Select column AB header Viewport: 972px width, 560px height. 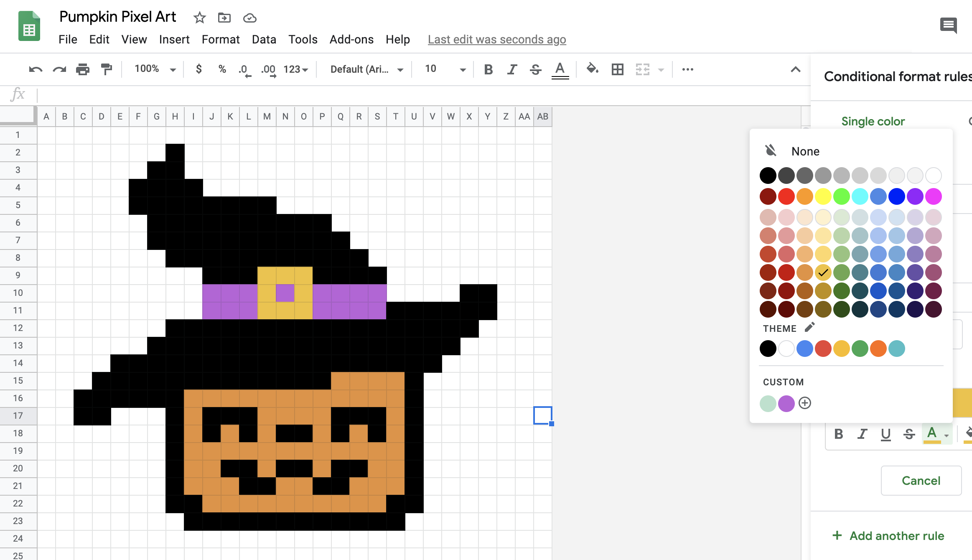pos(542,117)
